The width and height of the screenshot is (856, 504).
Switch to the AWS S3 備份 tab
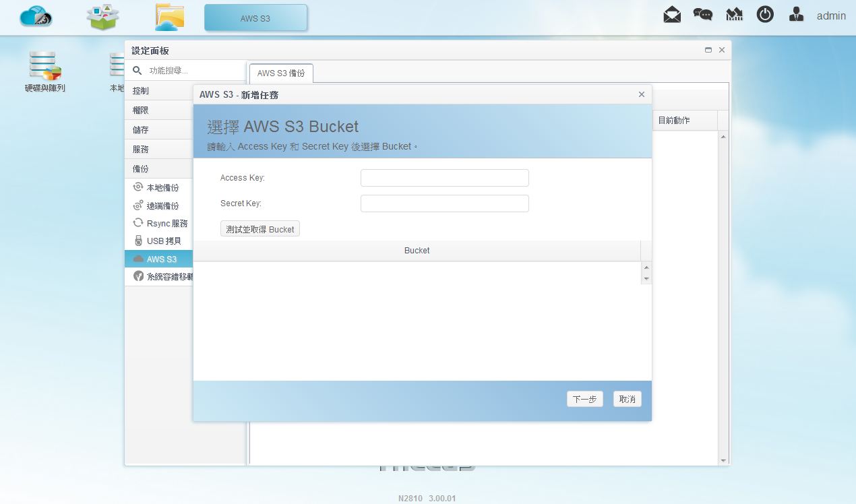pyautogui.click(x=281, y=73)
